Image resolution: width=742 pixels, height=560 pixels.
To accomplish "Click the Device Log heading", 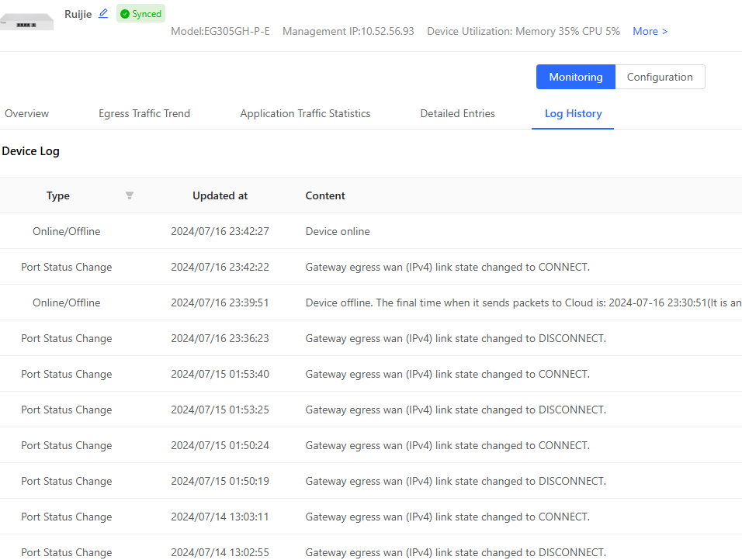I will pyautogui.click(x=31, y=151).
